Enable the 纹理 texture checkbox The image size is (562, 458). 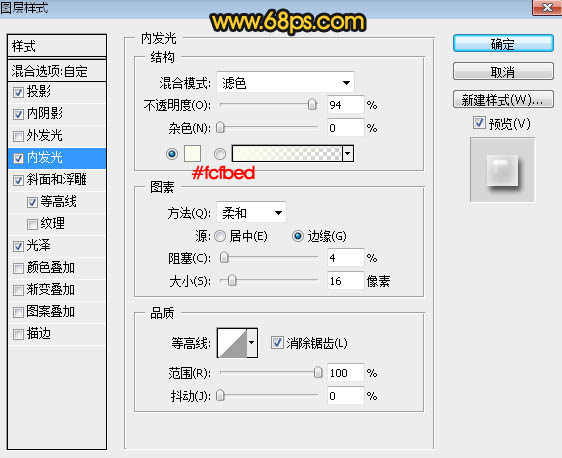point(32,224)
